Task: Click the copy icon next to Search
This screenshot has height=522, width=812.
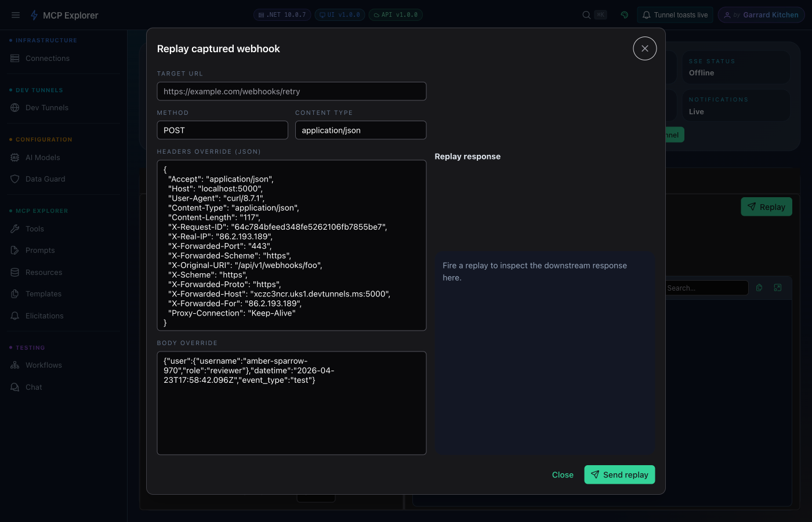Action: 759,288
